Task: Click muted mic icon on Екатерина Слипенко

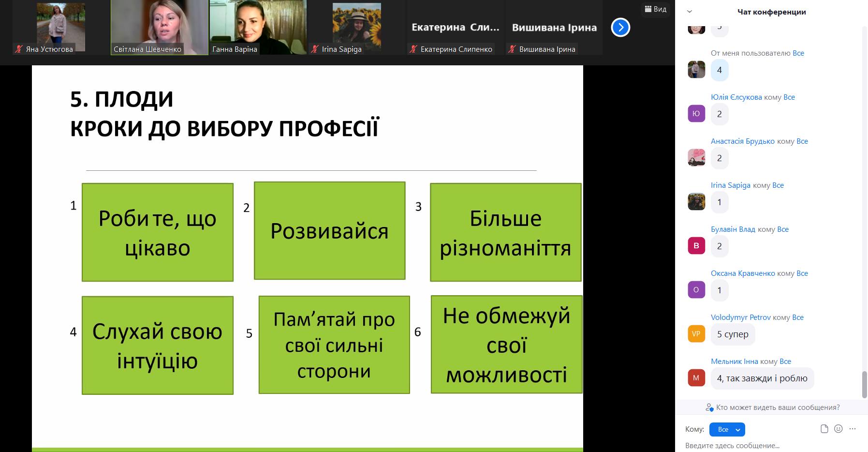Action: 414,49
